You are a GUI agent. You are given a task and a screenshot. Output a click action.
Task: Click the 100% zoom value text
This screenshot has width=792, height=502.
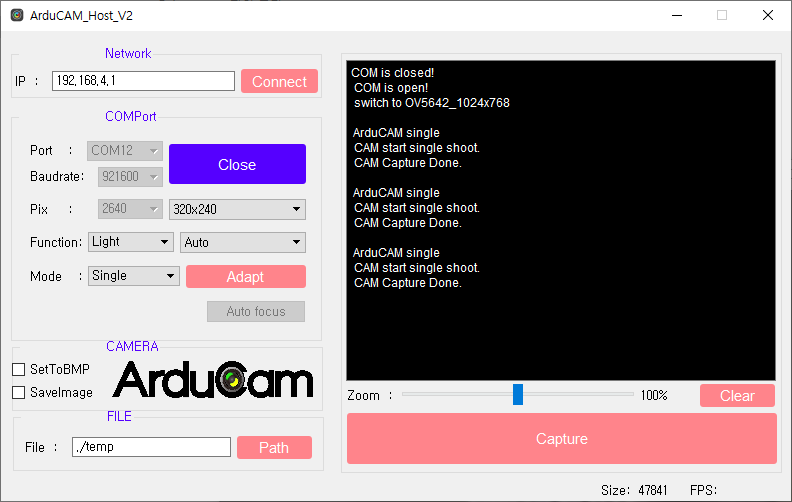click(x=654, y=395)
